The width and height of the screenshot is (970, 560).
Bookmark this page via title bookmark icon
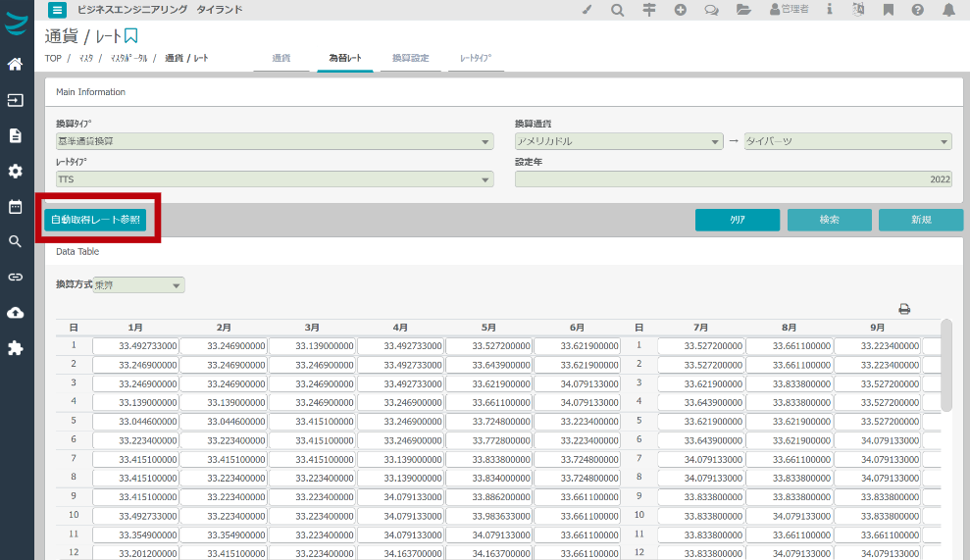click(130, 36)
